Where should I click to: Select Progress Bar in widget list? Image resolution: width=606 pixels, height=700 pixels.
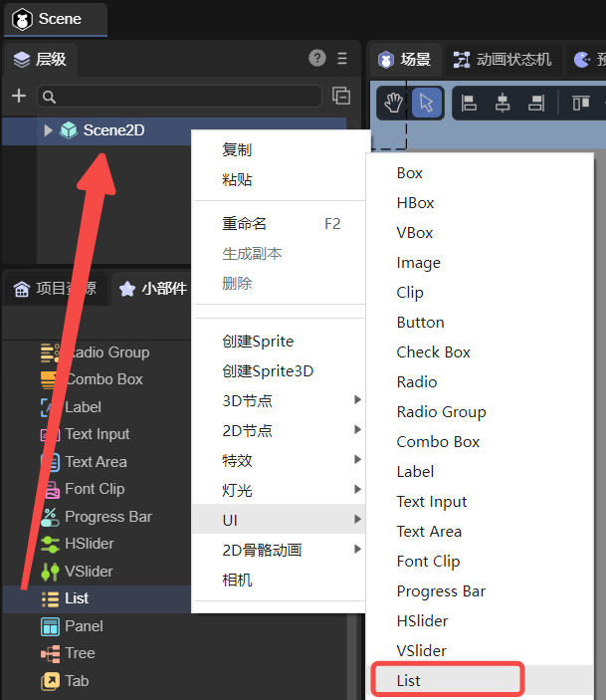(x=107, y=516)
